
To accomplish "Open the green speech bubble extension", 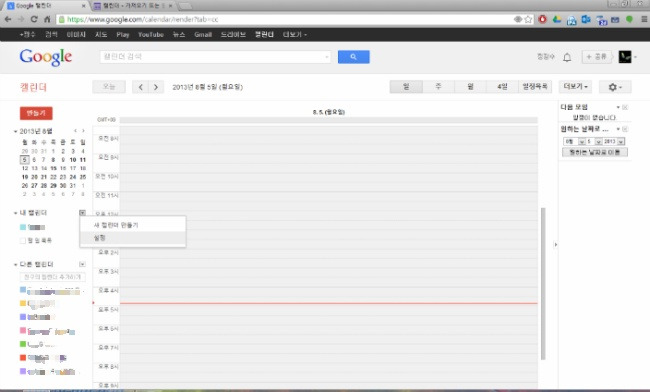I will pos(629,19).
